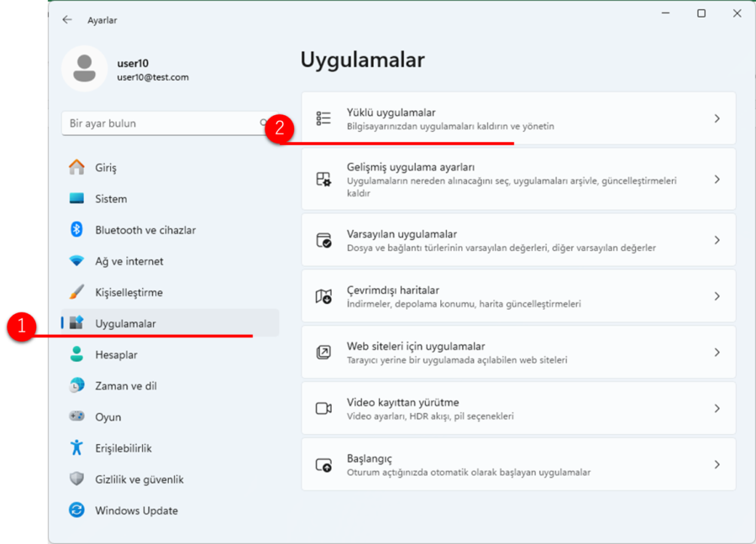Click the Çevrimdışı haritalar map icon
The image size is (756, 544).
pyautogui.click(x=323, y=296)
